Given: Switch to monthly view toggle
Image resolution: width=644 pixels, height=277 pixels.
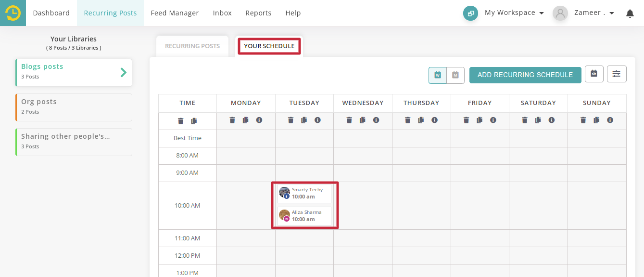Looking at the screenshot, I should [x=455, y=75].
